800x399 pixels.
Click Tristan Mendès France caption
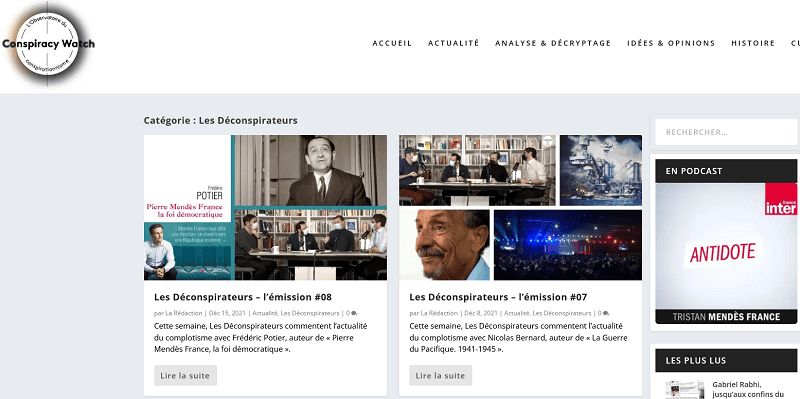click(726, 316)
